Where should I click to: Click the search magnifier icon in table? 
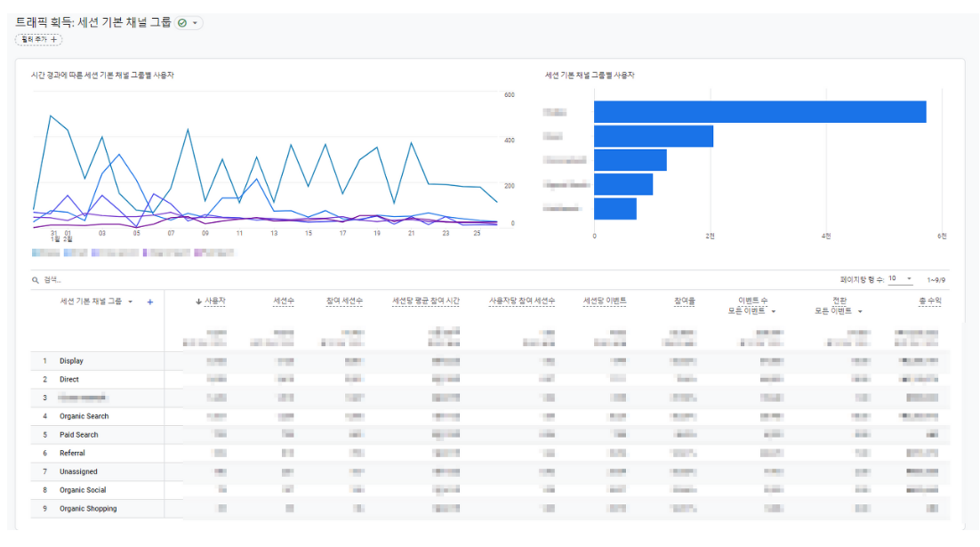pyautogui.click(x=36, y=280)
